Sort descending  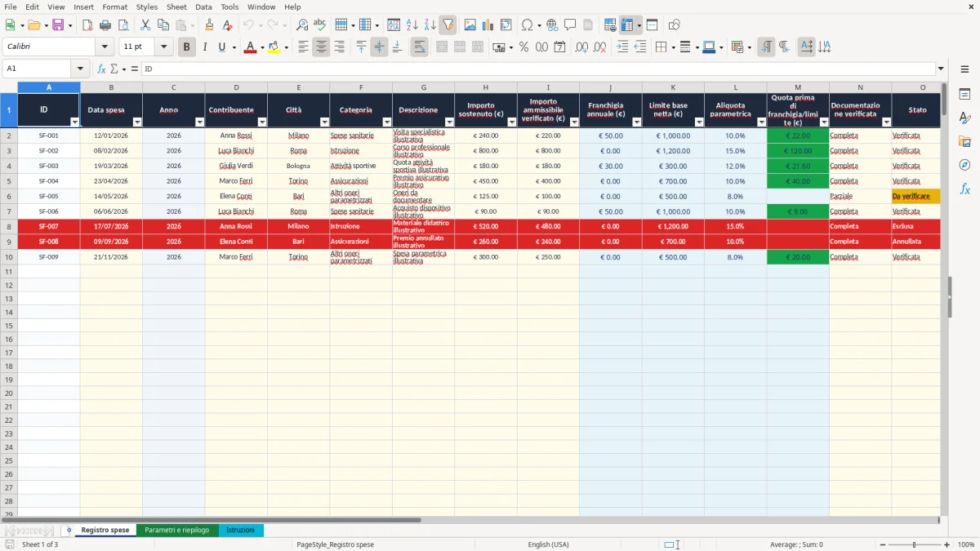[430, 25]
